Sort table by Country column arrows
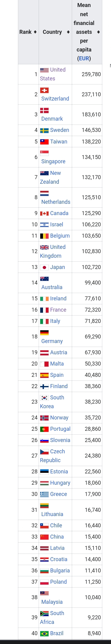 (68, 32)
